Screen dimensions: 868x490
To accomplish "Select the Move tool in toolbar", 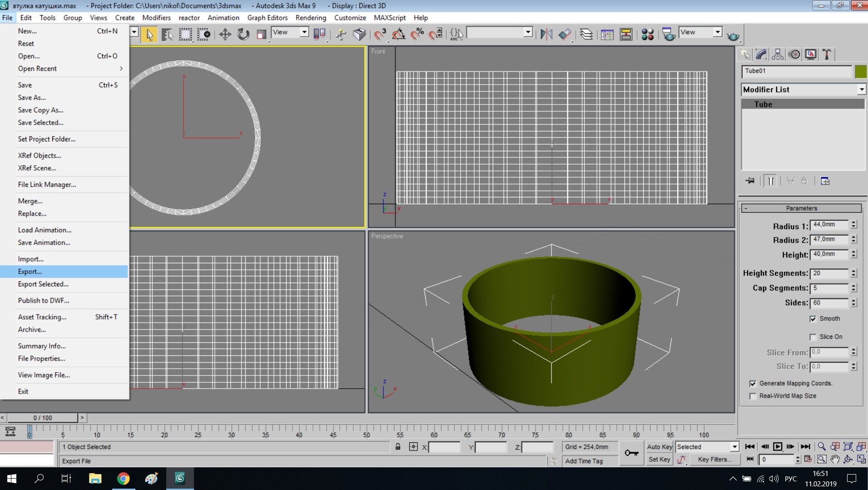I will point(225,35).
